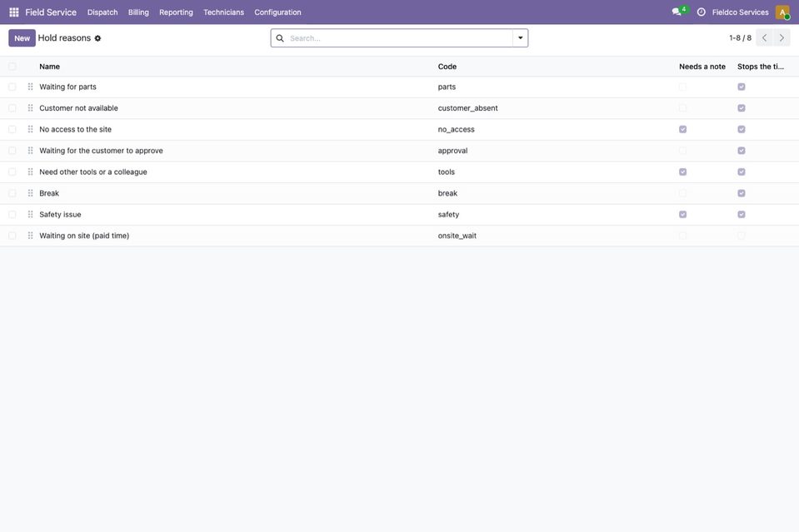Switch company via Fieldco Services
This screenshot has width=799, height=532.
[741, 12]
